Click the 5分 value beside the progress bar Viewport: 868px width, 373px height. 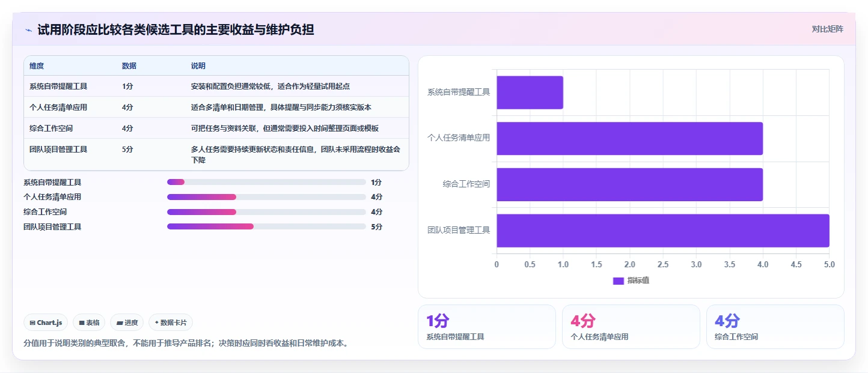pyautogui.click(x=377, y=227)
